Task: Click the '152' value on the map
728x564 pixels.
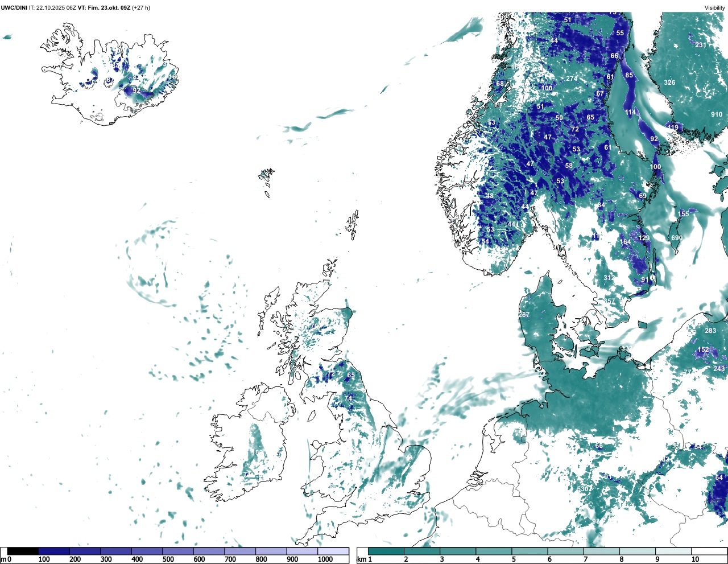Action: pos(704,350)
